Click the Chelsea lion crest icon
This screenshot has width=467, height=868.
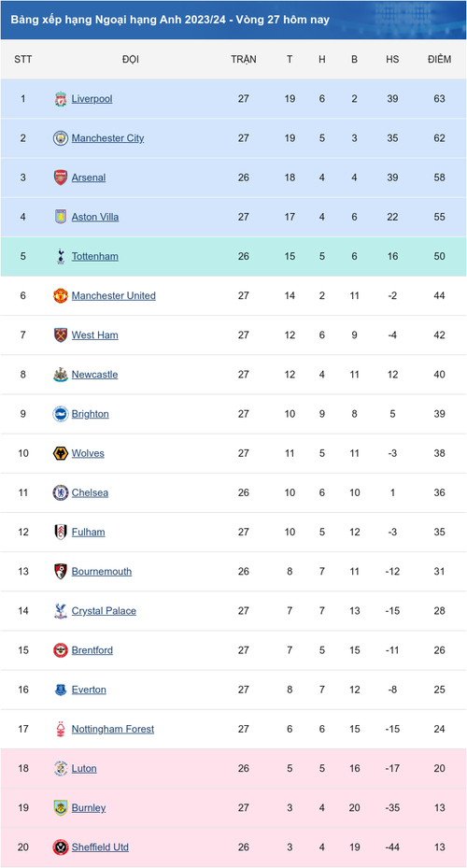[61, 492]
